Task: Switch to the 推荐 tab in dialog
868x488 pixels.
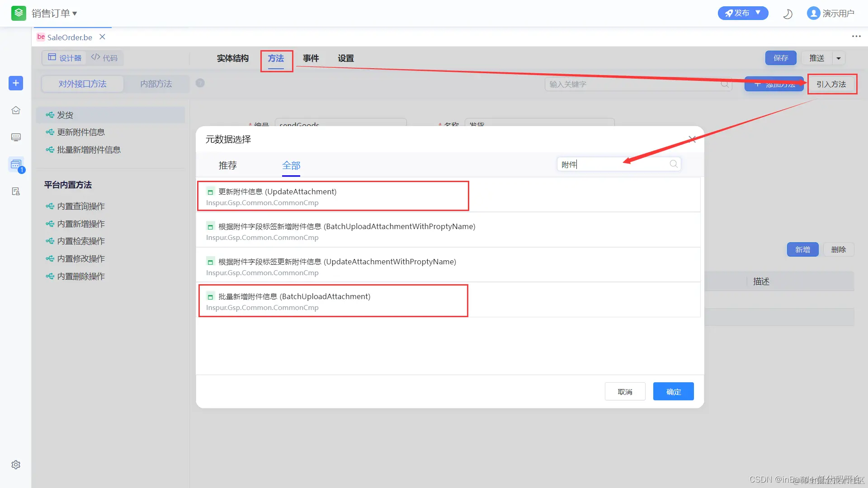Action: click(227, 165)
